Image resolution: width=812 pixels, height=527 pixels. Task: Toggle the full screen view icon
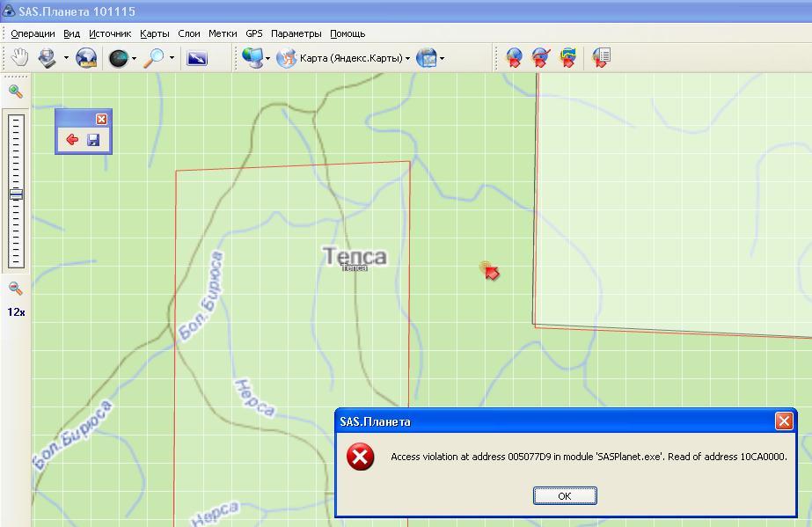click(x=197, y=58)
